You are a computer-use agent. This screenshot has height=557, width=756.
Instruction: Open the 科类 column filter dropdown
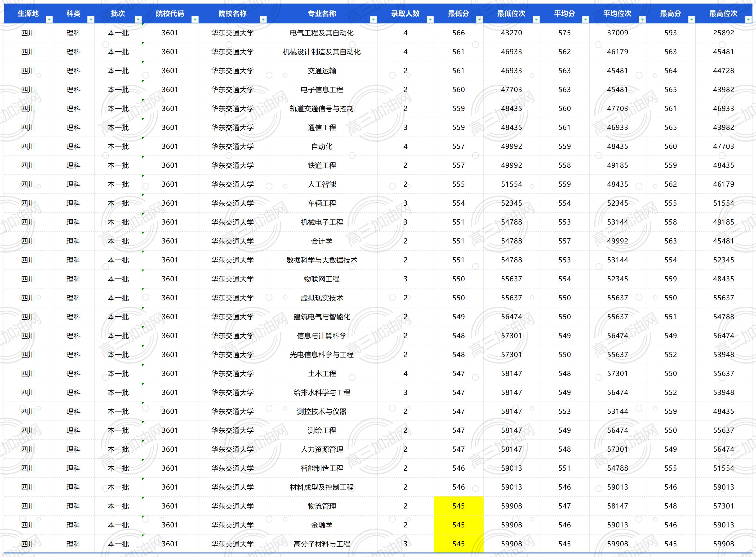[x=91, y=20]
